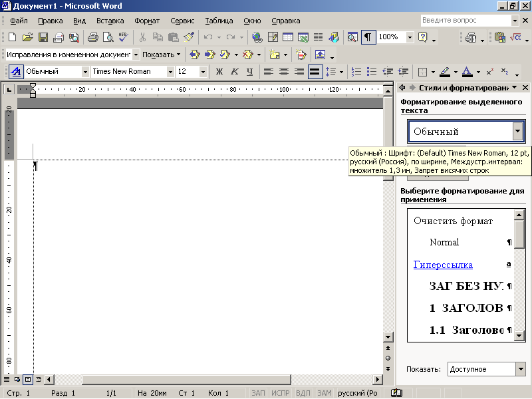Open a file with the folder icon
Viewport: 532px width, 399px height.
coord(28,37)
